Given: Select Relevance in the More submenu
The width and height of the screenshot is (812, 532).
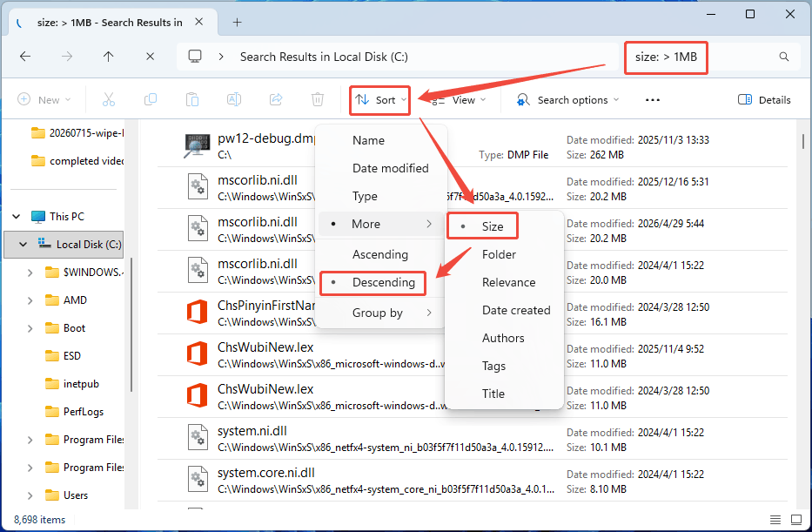Looking at the screenshot, I should click(505, 282).
